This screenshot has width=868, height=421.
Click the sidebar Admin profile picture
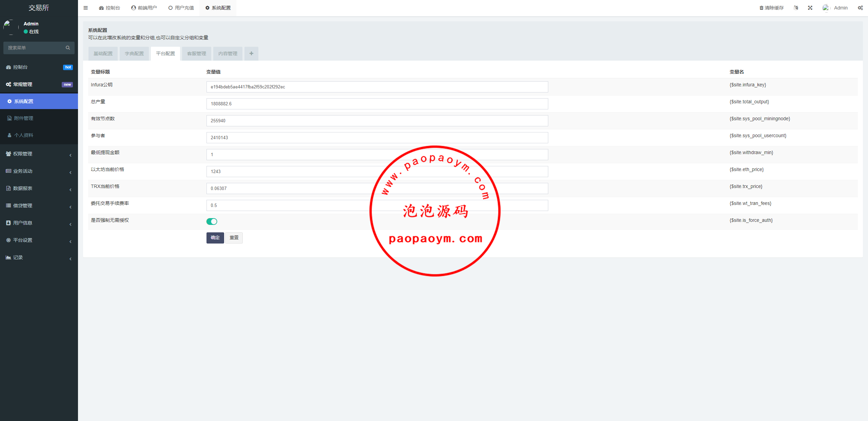click(x=11, y=27)
